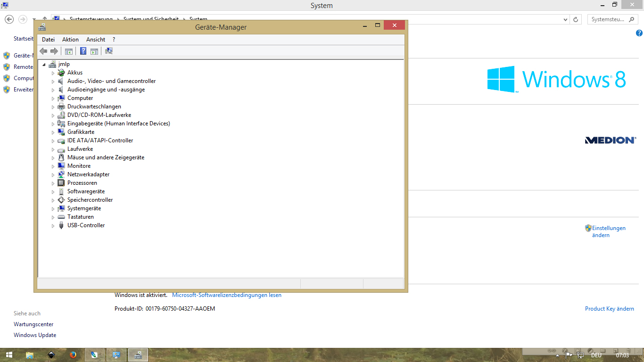Open Help via the blue question-mark toolbar icon

83,51
